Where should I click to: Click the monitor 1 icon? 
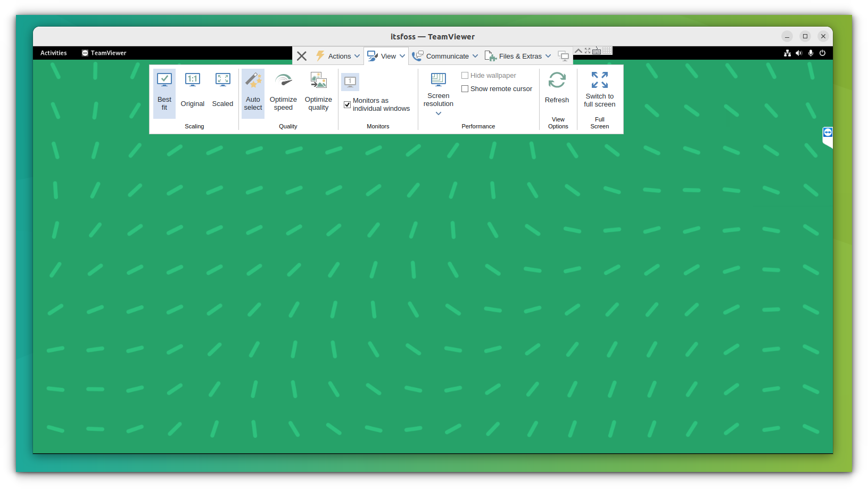(x=350, y=81)
